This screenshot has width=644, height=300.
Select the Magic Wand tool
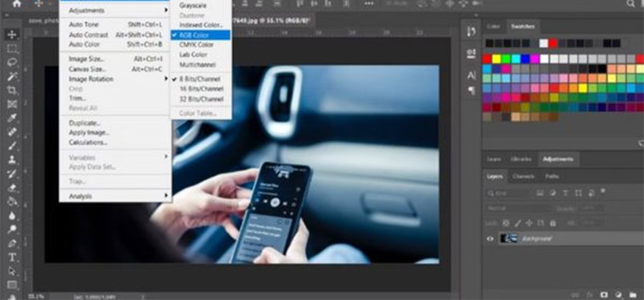click(x=13, y=77)
